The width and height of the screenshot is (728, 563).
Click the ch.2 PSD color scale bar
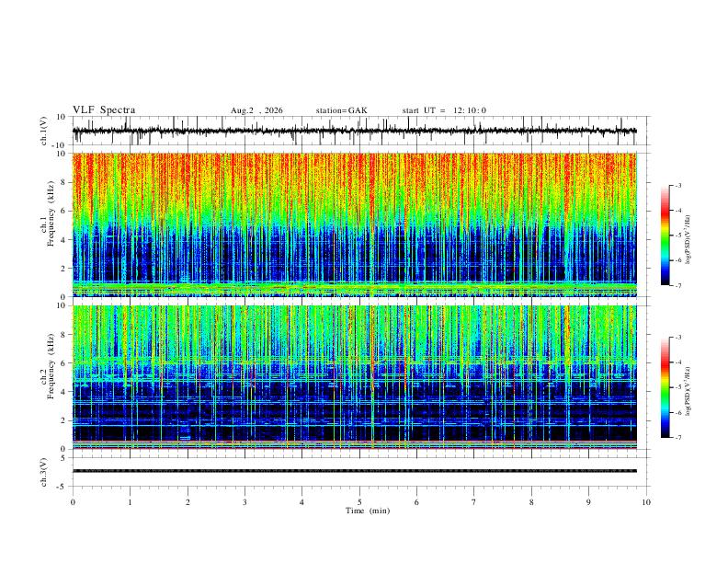pyautogui.click(x=665, y=387)
